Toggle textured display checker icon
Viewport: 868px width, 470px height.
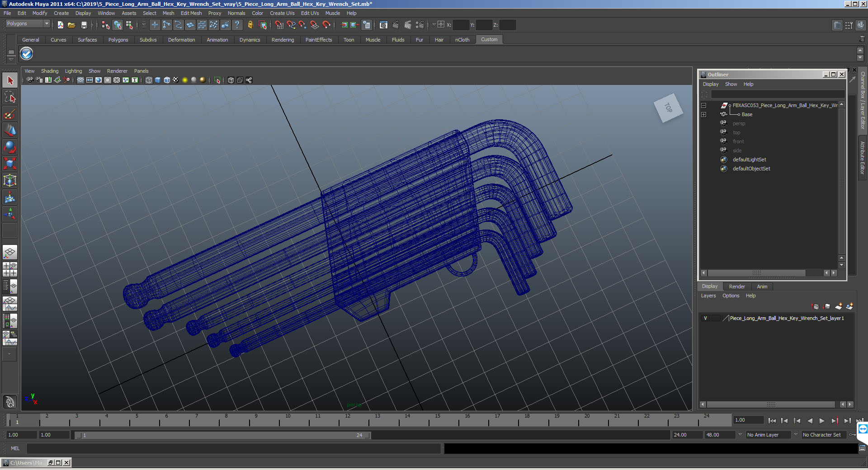176,80
